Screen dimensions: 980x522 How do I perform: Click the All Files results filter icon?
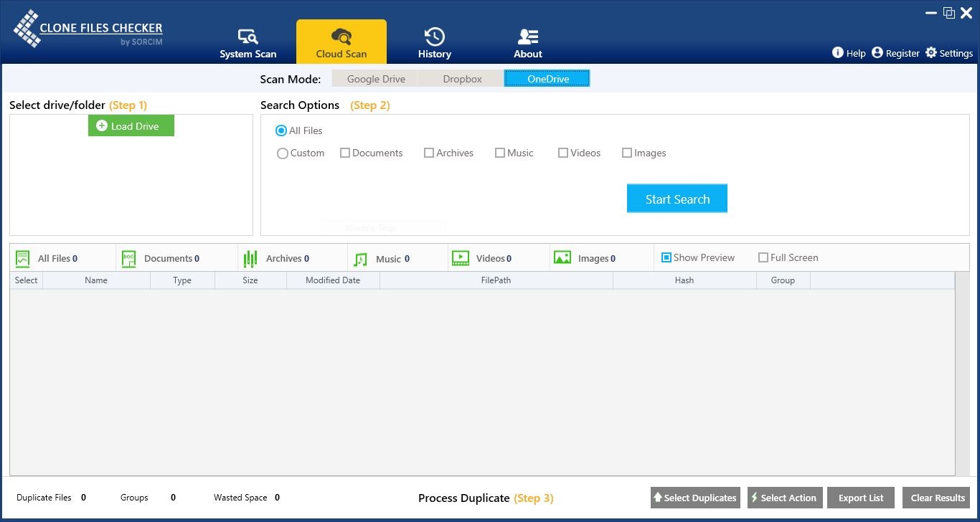[x=23, y=258]
